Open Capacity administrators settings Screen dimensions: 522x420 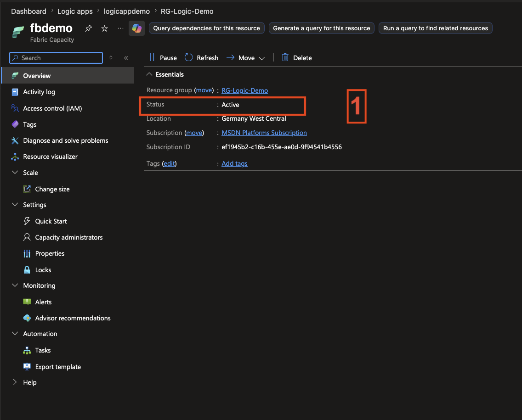pos(68,237)
